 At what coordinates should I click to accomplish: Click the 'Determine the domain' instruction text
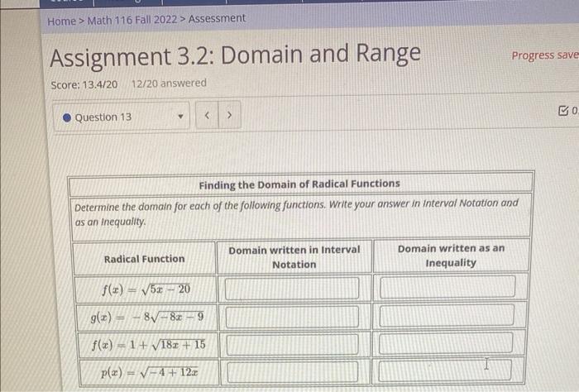point(296,213)
